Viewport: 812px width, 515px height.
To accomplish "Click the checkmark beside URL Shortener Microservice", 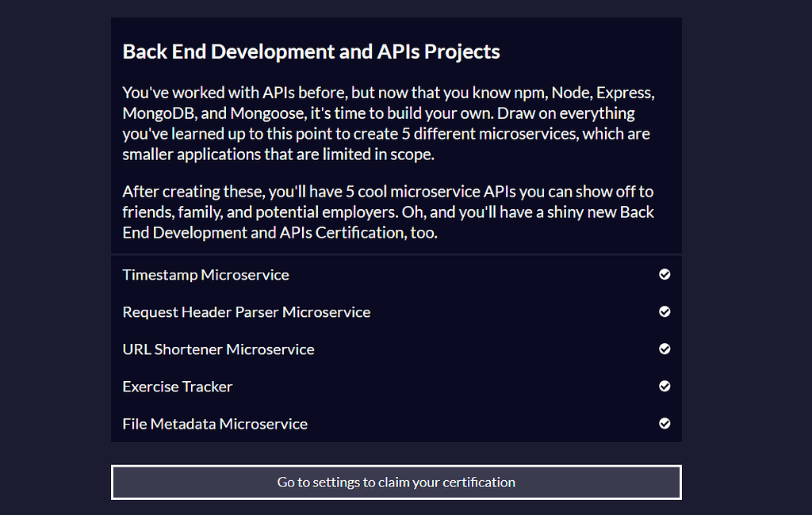I will tap(665, 349).
